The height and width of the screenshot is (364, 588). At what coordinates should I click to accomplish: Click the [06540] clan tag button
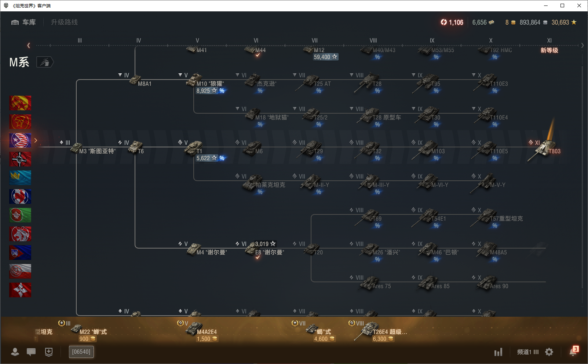(81, 352)
